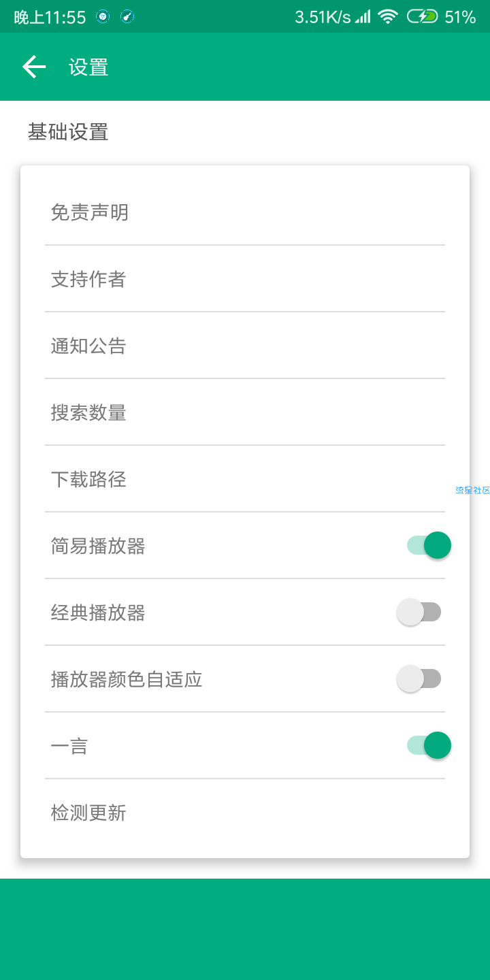Choose the 下载路径 setting

click(245, 479)
